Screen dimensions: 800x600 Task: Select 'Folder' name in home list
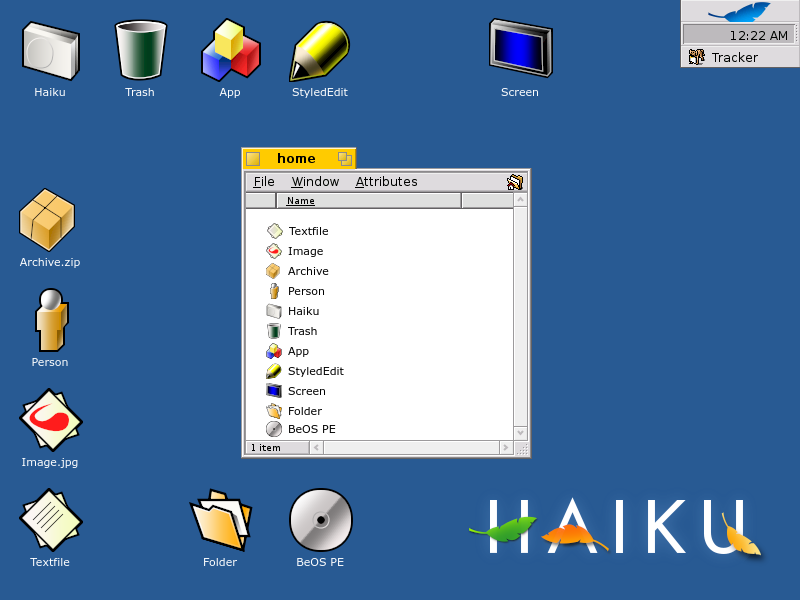pos(305,411)
